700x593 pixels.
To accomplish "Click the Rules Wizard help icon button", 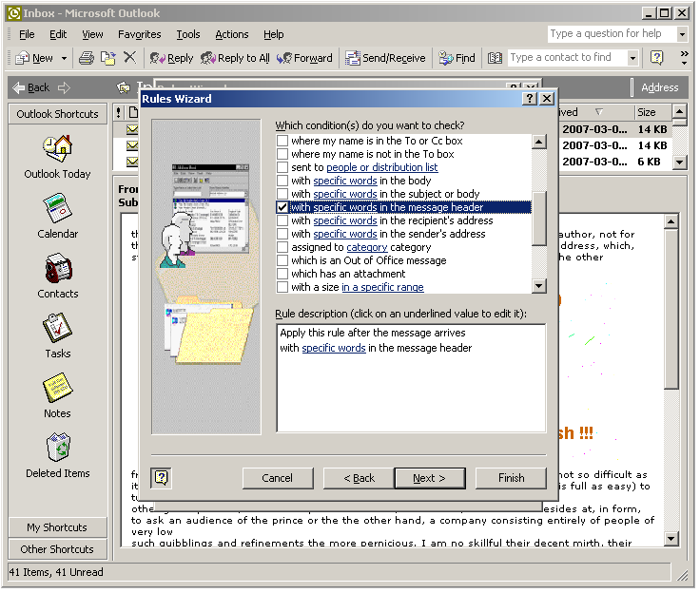I will 162,480.
